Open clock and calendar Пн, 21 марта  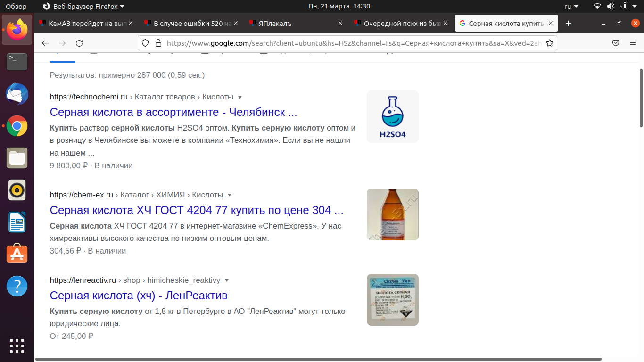click(x=339, y=6)
